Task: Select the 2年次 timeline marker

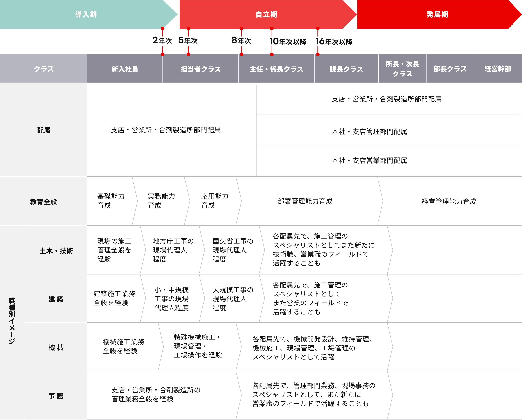Action: 162,40
